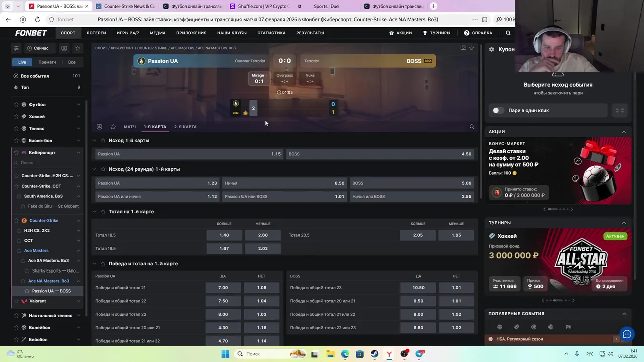
Task: Add match to favorites via scoreboard top-right star
Action: (471, 48)
